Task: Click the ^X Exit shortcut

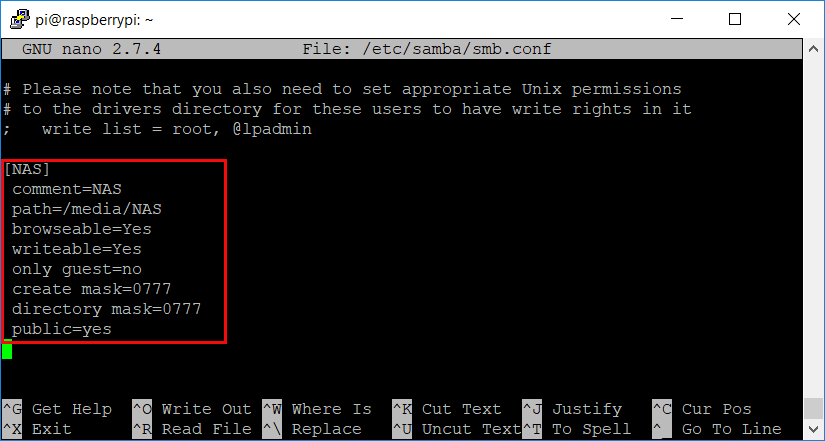Action: point(37,429)
